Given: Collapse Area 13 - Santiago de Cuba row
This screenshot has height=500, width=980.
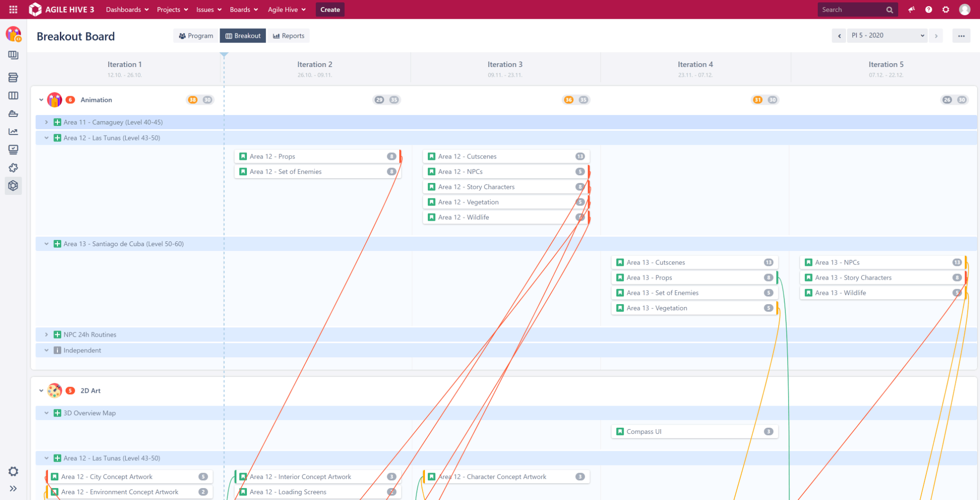Looking at the screenshot, I should (46, 244).
